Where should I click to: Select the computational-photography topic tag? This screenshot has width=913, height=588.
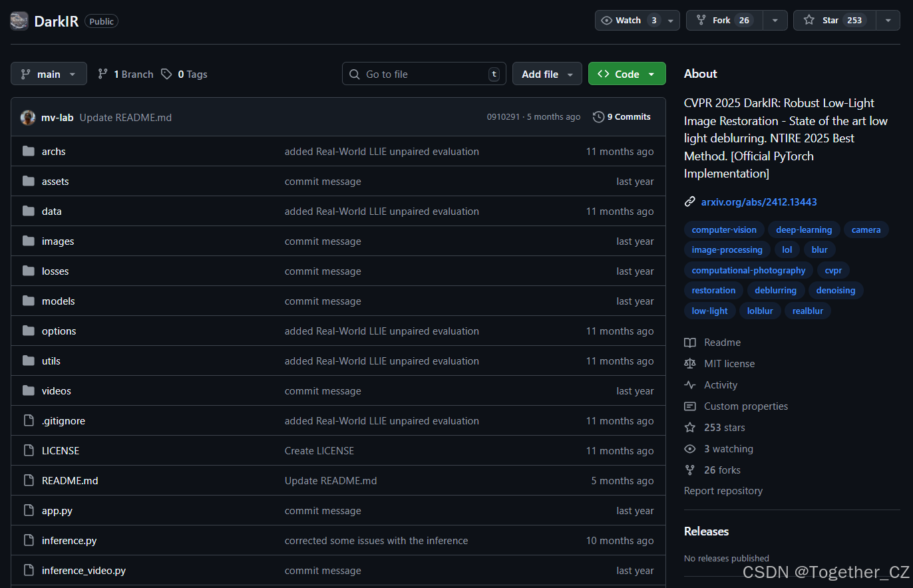pyautogui.click(x=749, y=270)
